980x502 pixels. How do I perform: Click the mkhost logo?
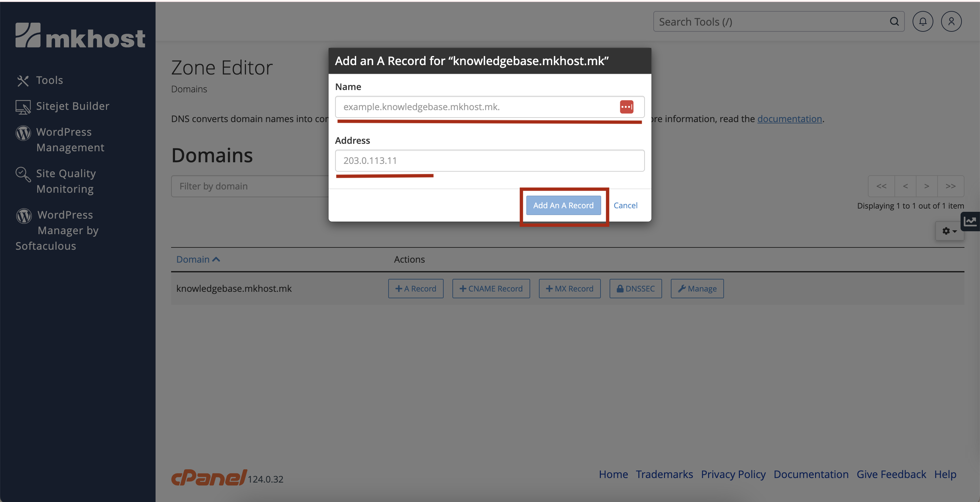point(80,35)
